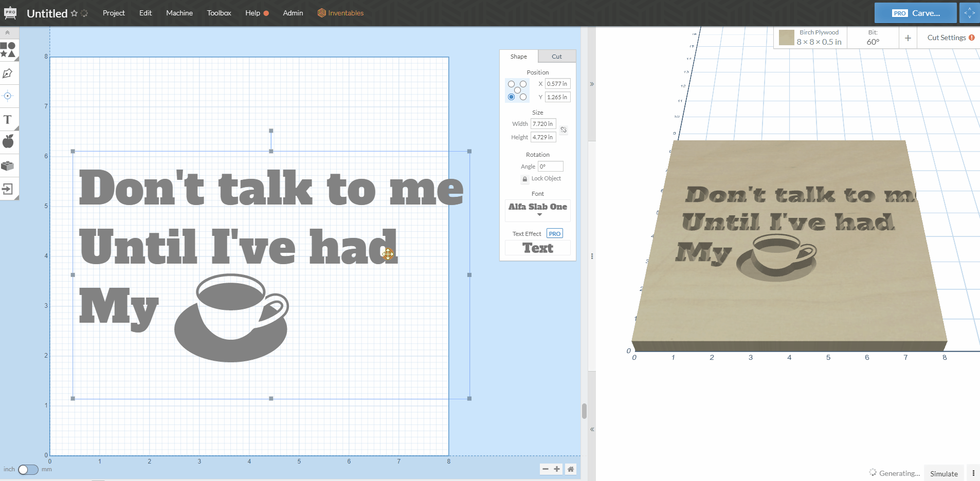Click the lock aspect ratio icon
This screenshot has width=980, height=481.
click(x=564, y=130)
